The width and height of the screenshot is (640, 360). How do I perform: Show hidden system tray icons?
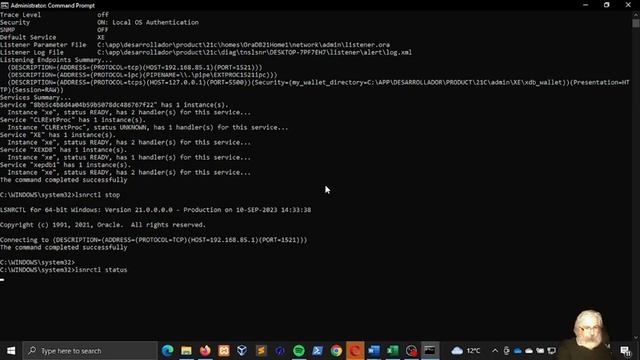[495, 351]
